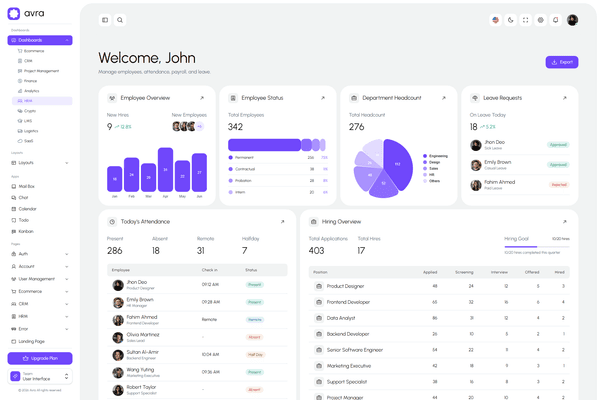Click the Marketing Executive position icon
This screenshot has height=400, width=600.
coord(319,366)
